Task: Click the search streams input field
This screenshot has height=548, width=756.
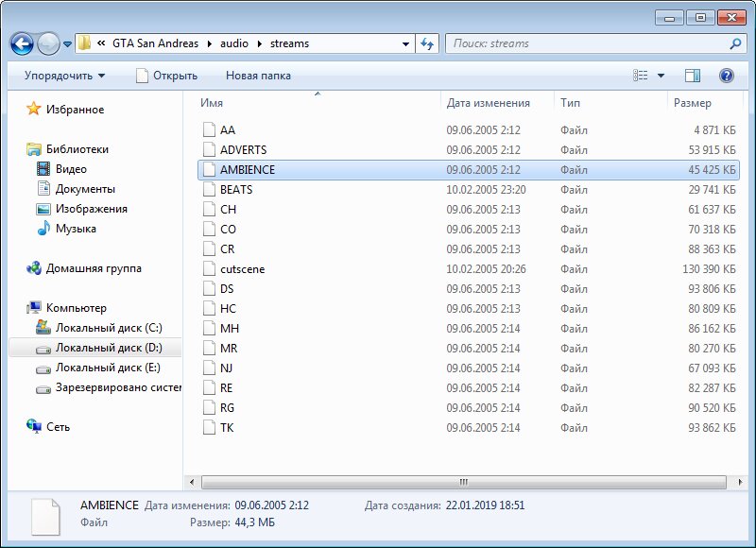Action: coord(588,43)
